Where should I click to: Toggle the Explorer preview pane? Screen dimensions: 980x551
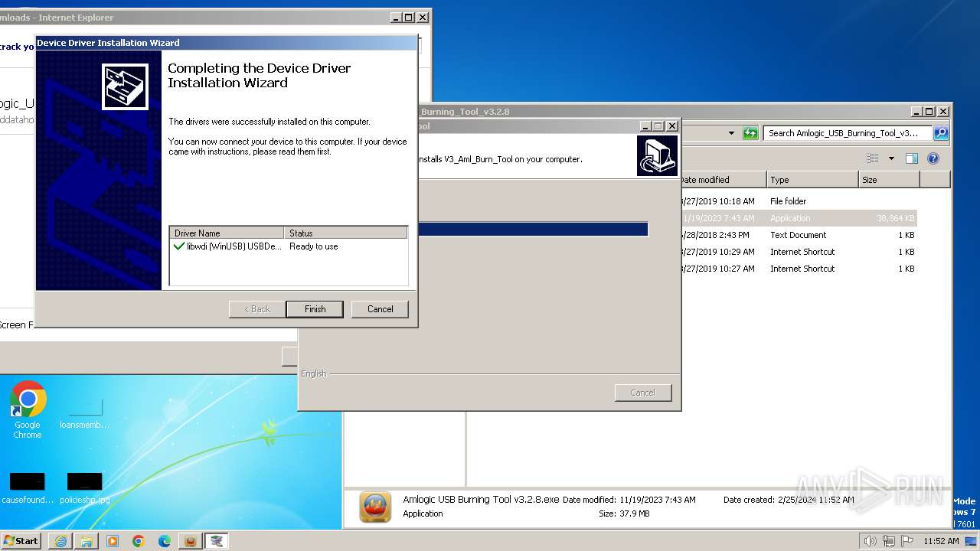click(912, 158)
